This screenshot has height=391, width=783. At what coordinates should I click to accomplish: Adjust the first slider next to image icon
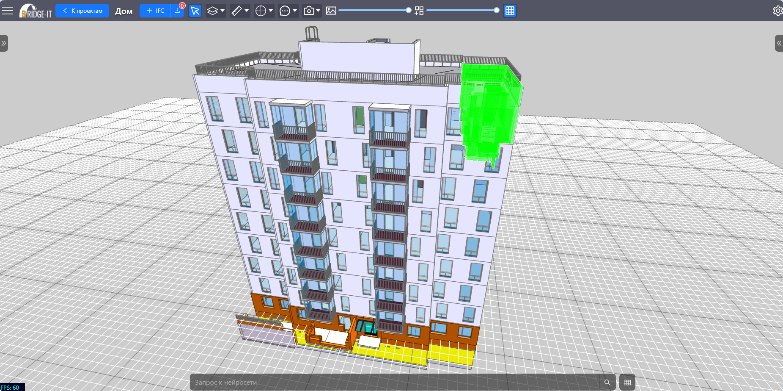coord(374,10)
